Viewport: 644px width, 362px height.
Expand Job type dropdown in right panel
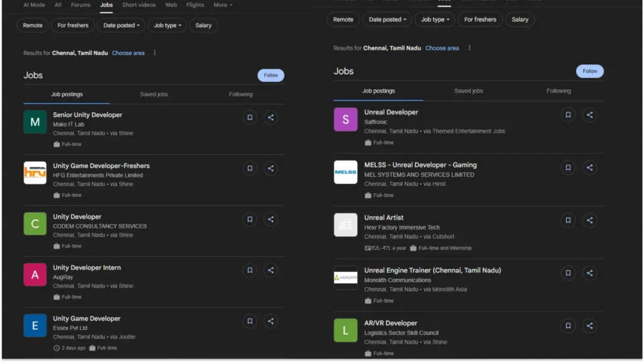tap(435, 20)
